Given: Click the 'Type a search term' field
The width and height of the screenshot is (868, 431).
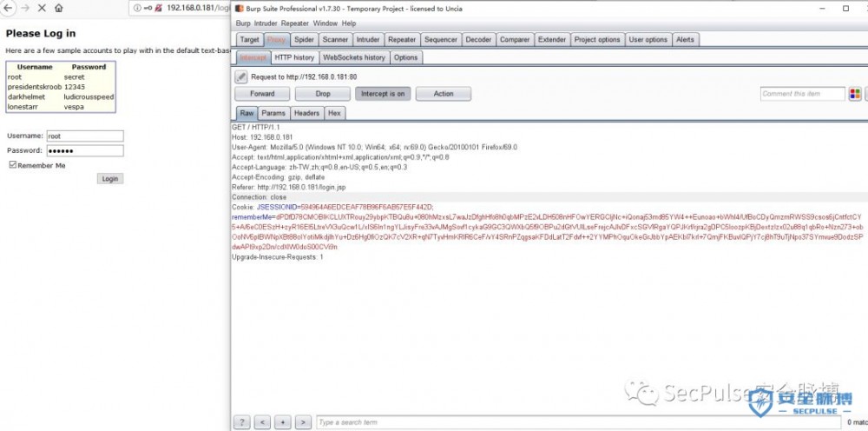Looking at the screenshot, I should click(578, 422).
